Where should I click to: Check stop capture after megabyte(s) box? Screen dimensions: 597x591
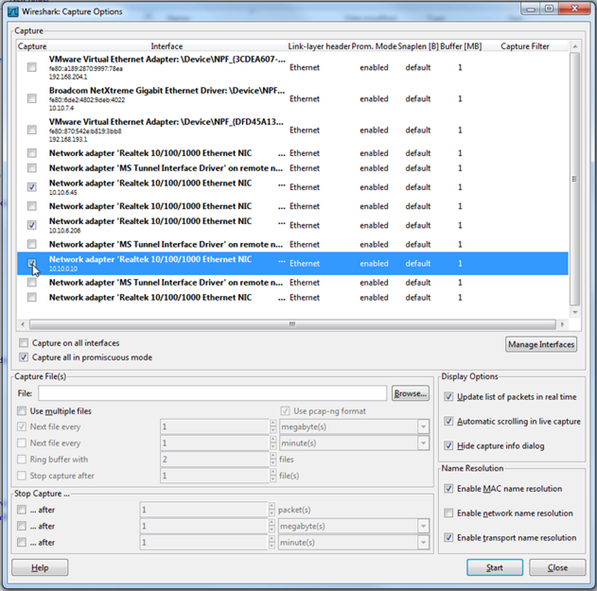coord(22,526)
